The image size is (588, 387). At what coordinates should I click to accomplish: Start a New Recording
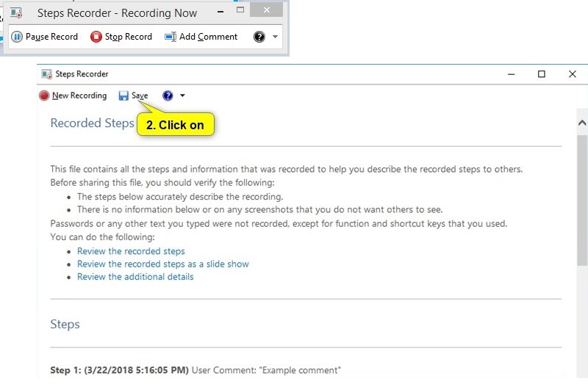click(x=73, y=95)
